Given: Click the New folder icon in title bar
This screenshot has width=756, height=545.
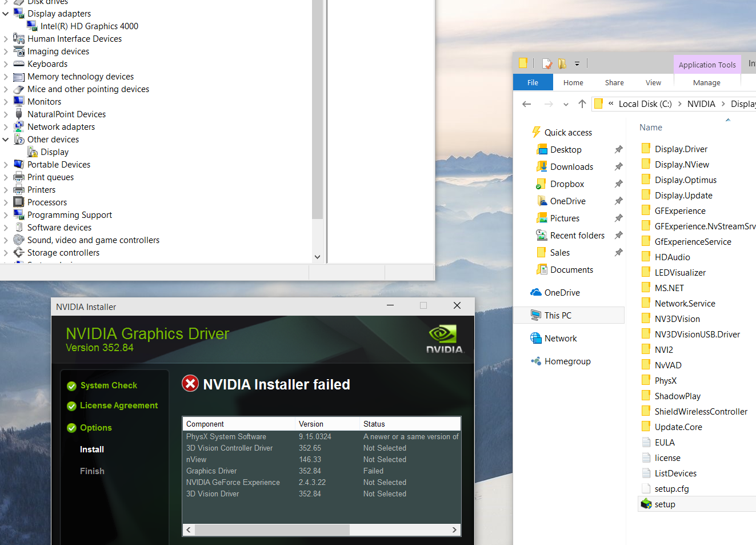Looking at the screenshot, I should [562, 63].
